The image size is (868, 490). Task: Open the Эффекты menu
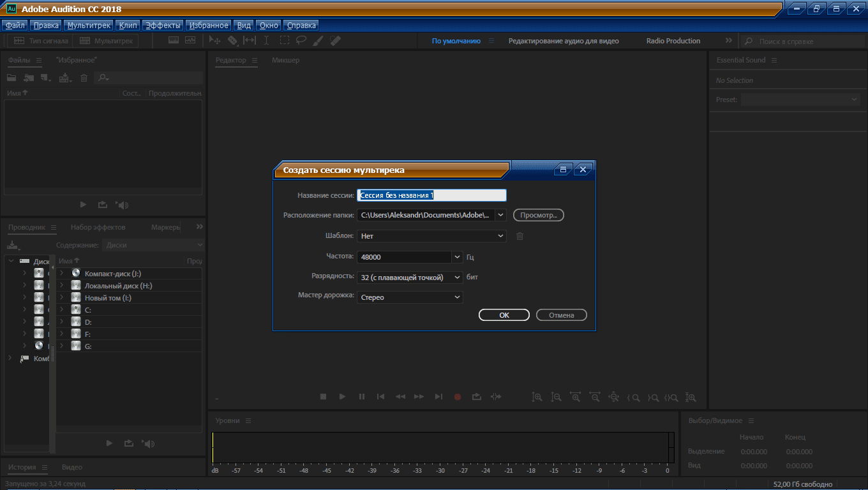click(x=163, y=26)
